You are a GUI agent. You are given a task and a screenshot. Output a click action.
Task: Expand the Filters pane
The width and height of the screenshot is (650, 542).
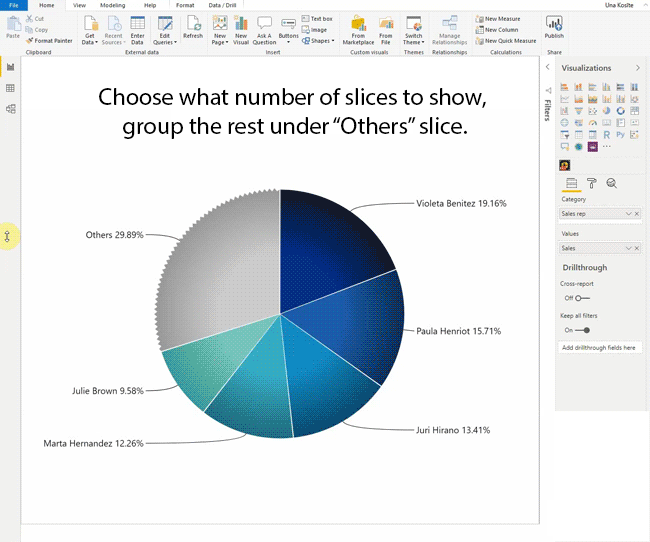click(548, 67)
